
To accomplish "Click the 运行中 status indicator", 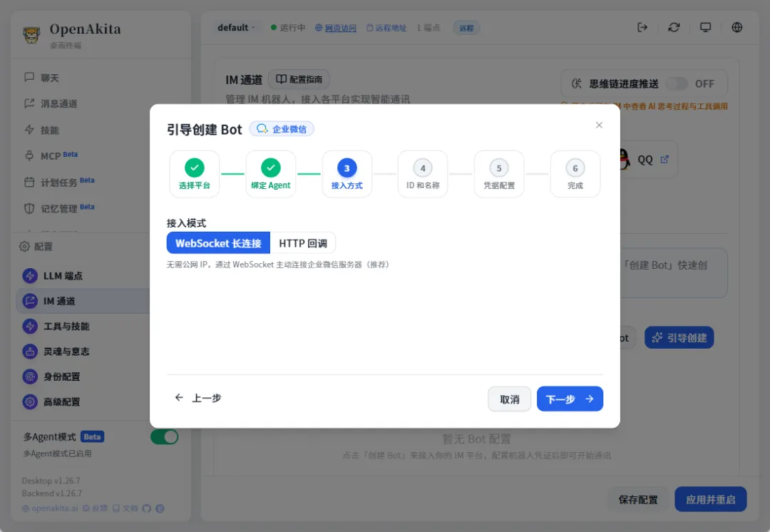I will (288, 28).
